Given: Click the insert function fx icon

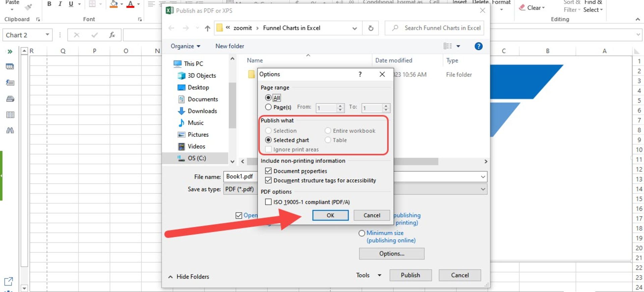Looking at the screenshot, I should click(112, 35).
